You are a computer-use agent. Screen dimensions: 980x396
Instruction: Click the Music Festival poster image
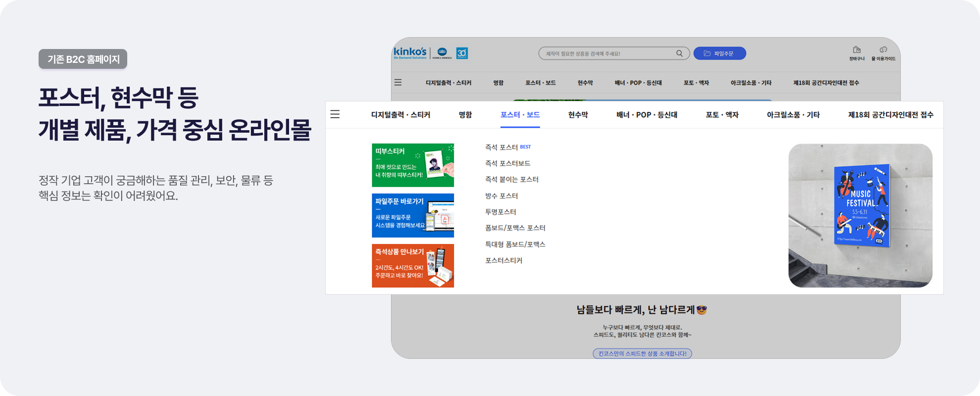point(860,215)
